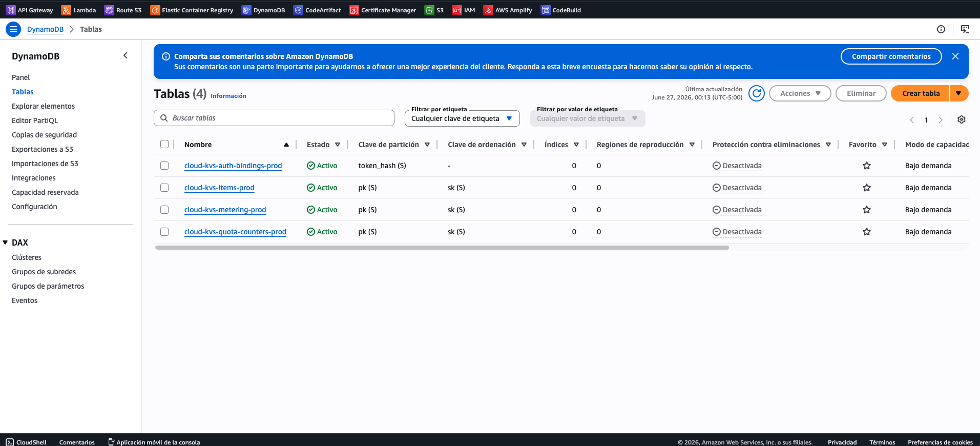The image size is (980, 446).
Task: Click Compartir comentarios button
Action: (891, 56)
